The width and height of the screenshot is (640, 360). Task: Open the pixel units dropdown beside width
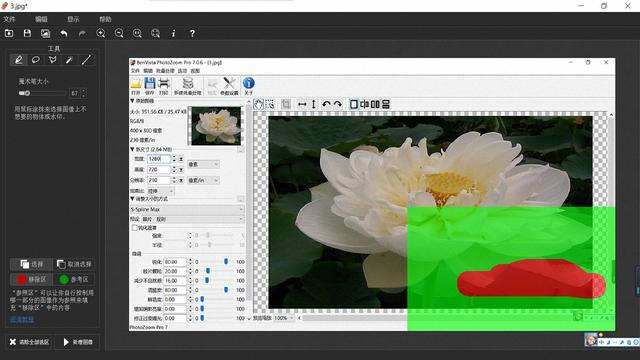pyautogui.click(x=203, y=164)
